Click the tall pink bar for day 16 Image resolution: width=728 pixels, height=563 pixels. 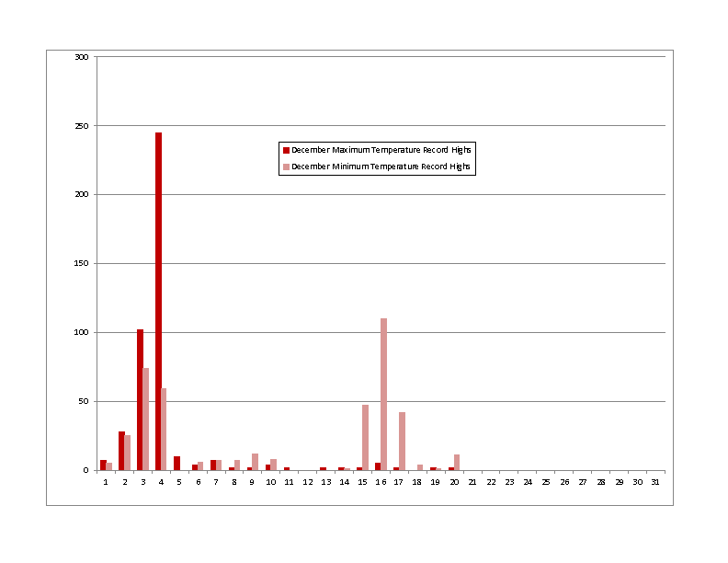383,395
